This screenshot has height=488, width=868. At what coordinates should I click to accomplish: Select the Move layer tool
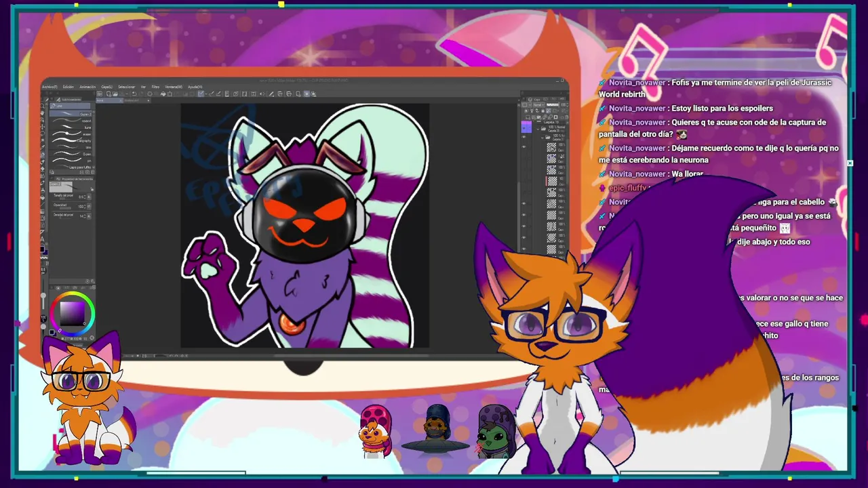tap(43, 127)
